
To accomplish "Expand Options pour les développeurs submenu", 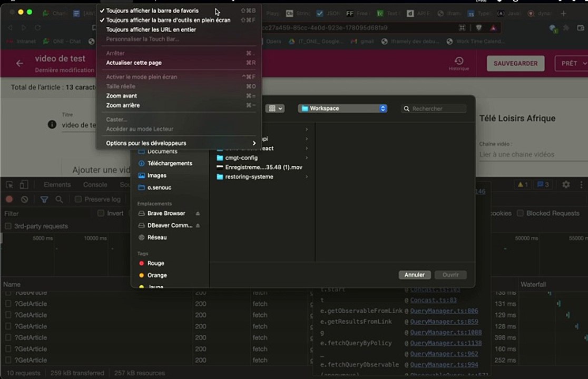I will (178, 143).
